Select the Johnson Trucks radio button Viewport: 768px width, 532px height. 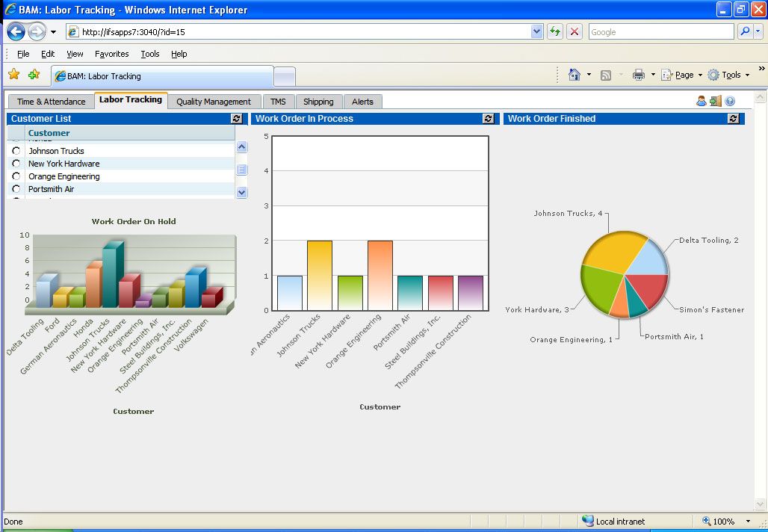point(16,151)
